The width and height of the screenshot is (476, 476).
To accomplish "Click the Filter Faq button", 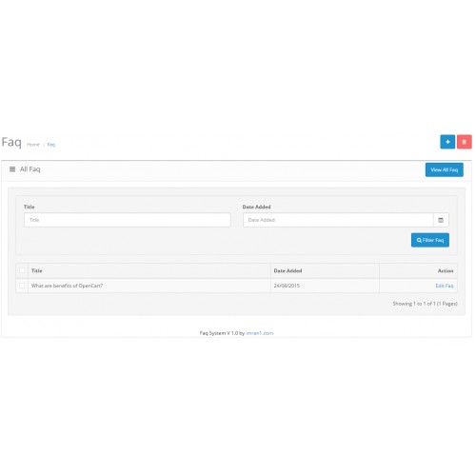I will point(430,240).
